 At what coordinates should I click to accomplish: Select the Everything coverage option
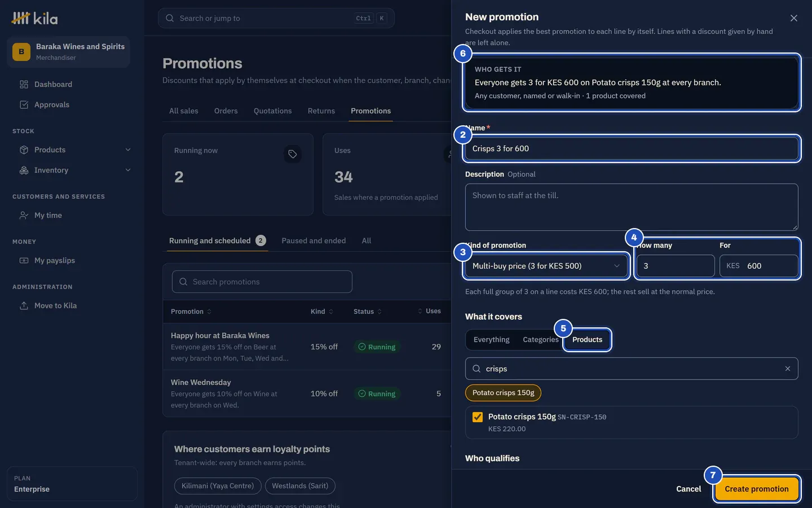[491, 340]
